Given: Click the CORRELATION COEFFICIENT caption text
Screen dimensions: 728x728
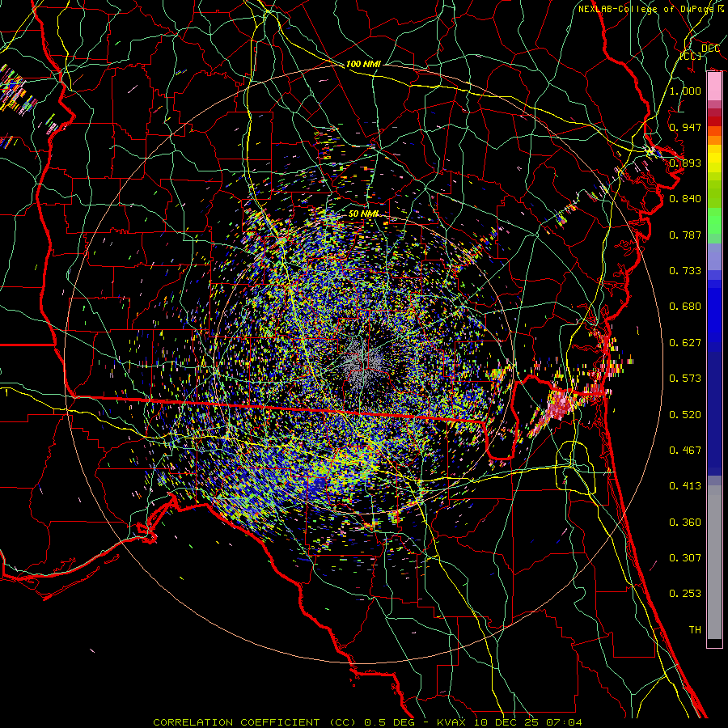Looking at the screenshot, I should tap(236, 722).
